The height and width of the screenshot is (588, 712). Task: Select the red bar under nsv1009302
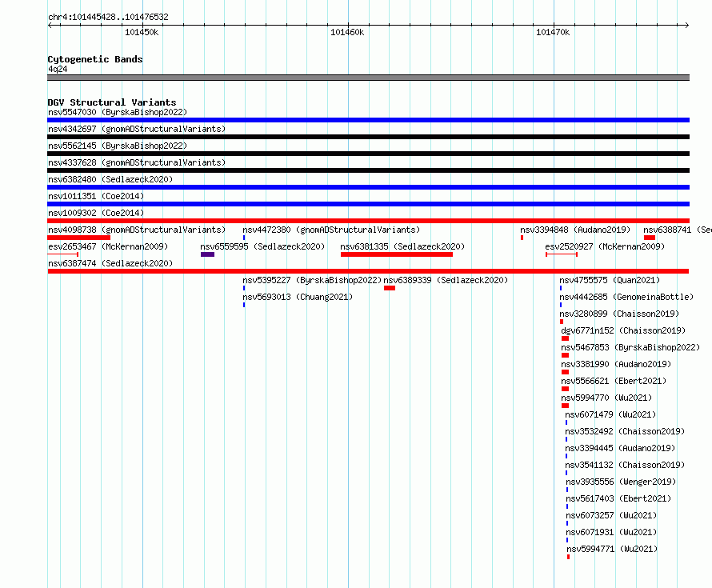click(368, 221)
